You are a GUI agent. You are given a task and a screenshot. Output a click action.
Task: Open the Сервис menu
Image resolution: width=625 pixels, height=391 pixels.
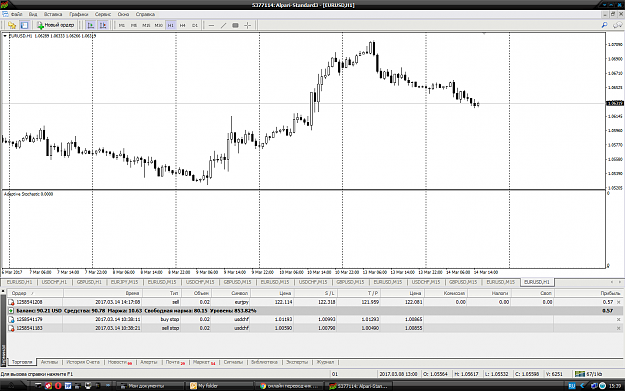point(103,14)
